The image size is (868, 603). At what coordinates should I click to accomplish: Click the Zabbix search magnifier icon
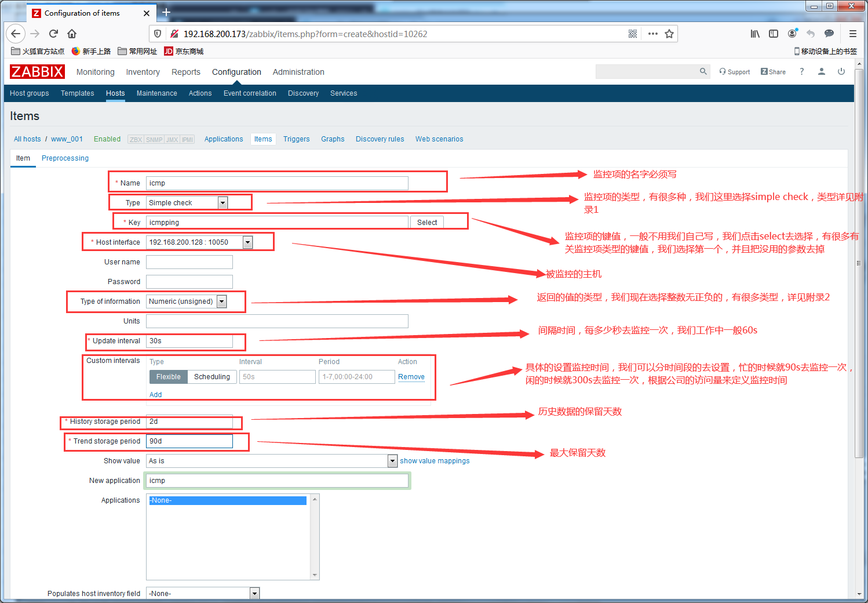703,71
